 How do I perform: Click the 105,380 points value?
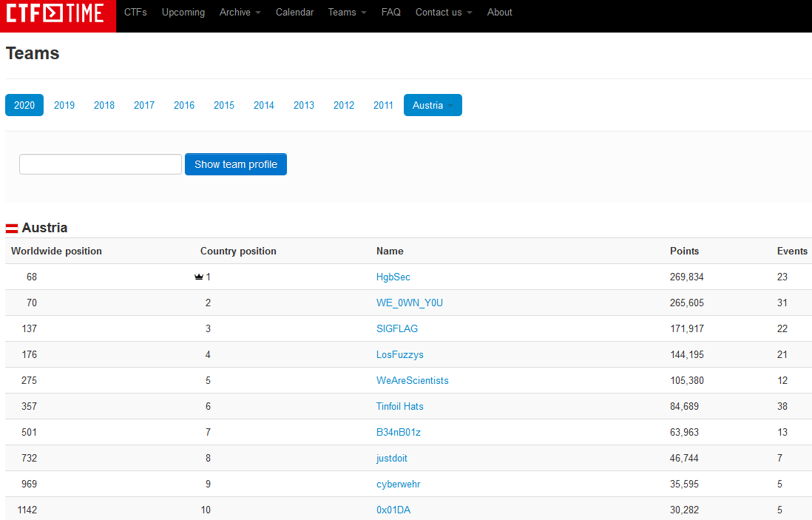point(687,380)
